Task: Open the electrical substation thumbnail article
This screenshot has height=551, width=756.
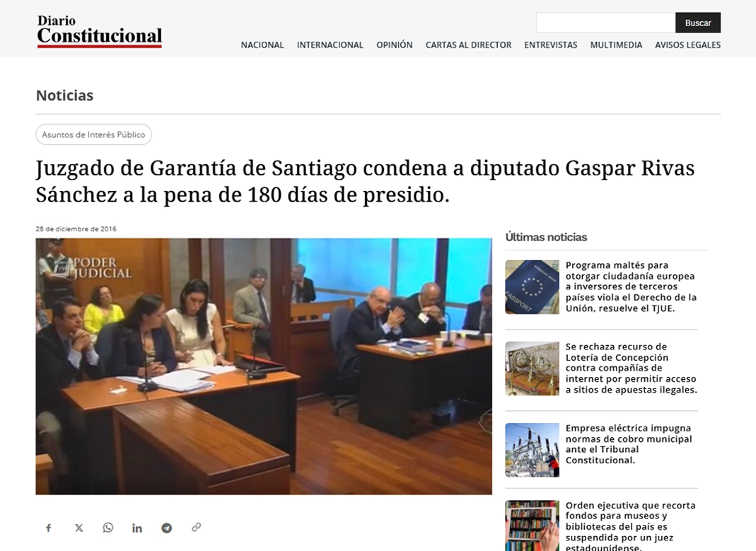Action: (x=532, y=450)
